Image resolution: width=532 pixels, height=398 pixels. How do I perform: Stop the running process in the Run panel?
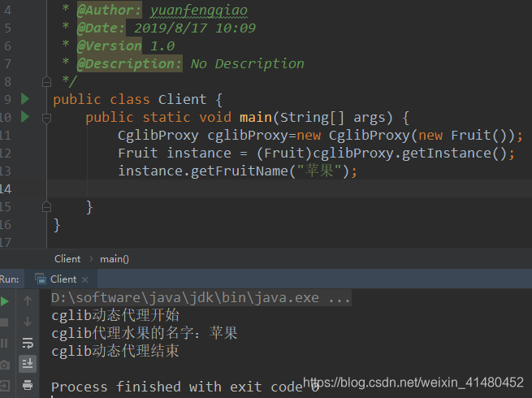pyautogui.click(x=4, y=322)
